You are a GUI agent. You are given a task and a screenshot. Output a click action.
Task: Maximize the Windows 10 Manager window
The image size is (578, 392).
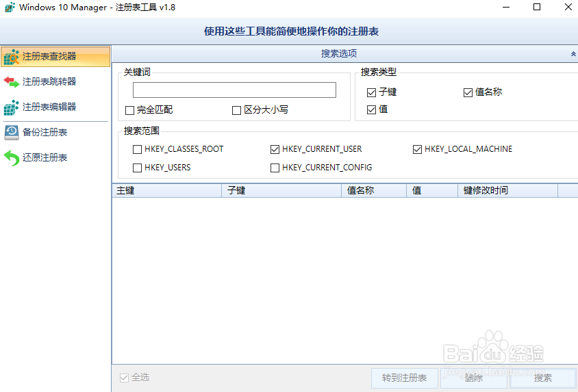[537, 7]
